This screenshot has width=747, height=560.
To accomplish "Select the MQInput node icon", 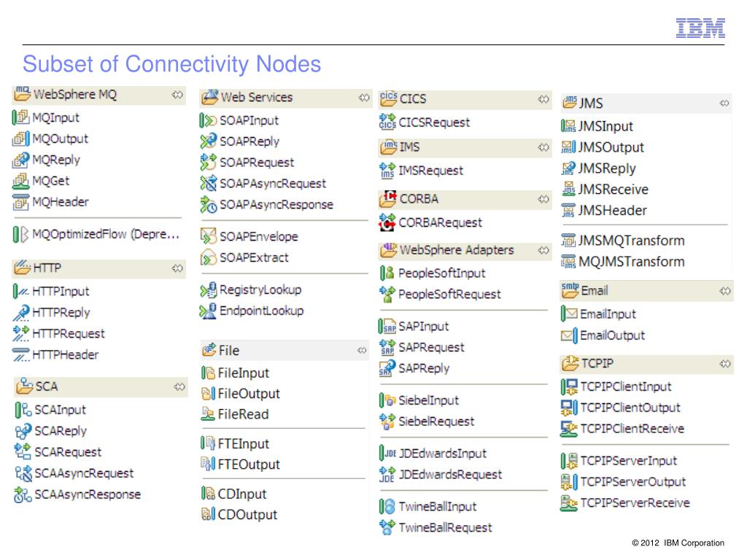I will pos(20,117).
